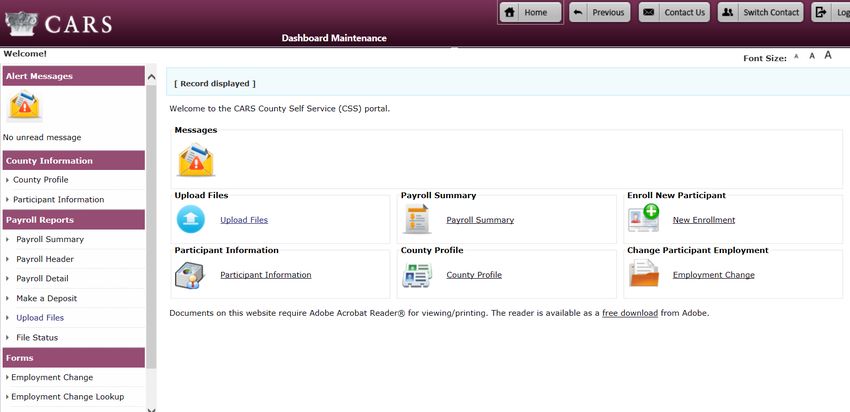The height and width of the screenshot is (412, 850).
Task: Open Contact Us button label
Action: 685,12
